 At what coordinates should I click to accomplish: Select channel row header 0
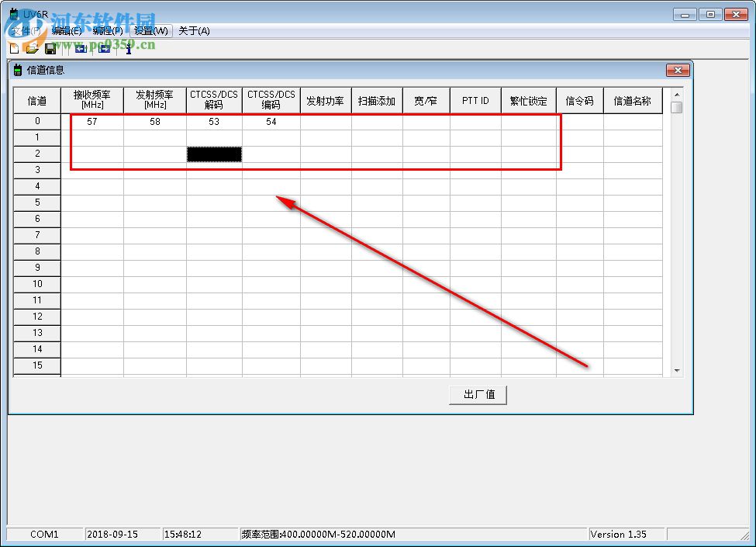[x=37, y=121]
